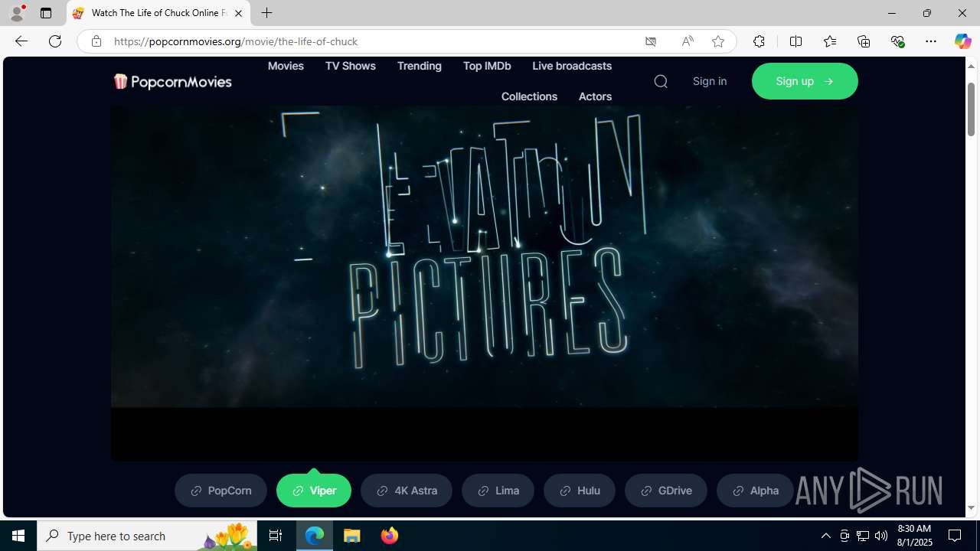The image size is (980, 551).
Task: Click the browser address bar URL
Action: coord(236,41)
